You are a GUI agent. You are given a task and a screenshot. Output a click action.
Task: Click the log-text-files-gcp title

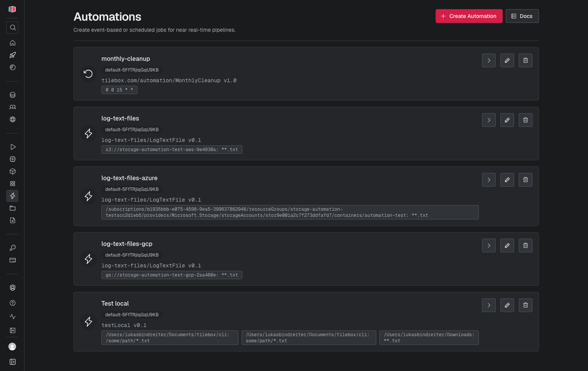127,244
